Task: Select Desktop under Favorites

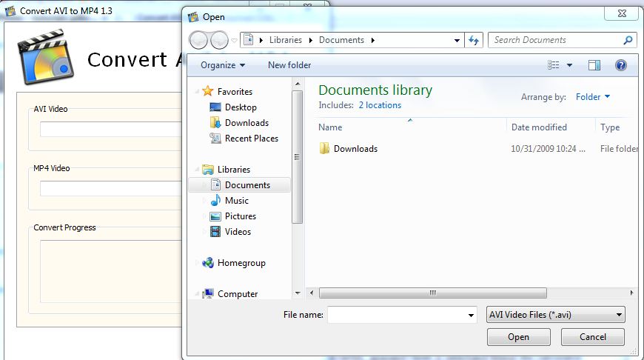Action: coord(241,107)
